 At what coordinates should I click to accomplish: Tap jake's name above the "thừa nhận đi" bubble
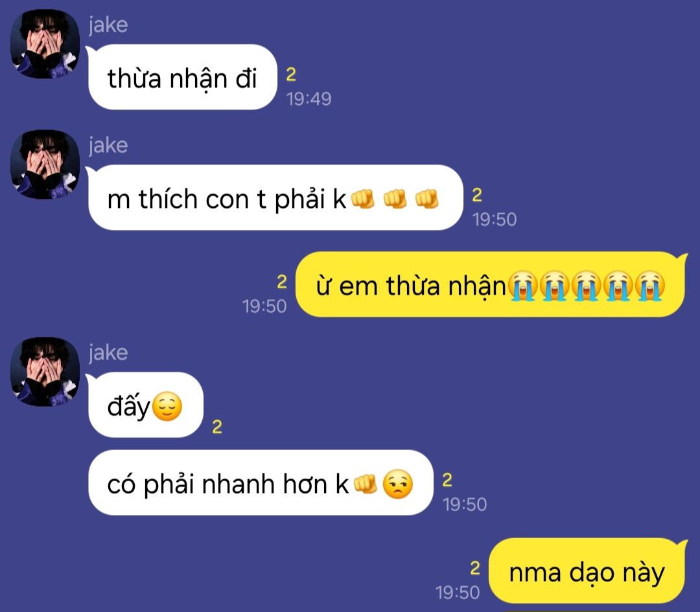click(x=108, y=25)
